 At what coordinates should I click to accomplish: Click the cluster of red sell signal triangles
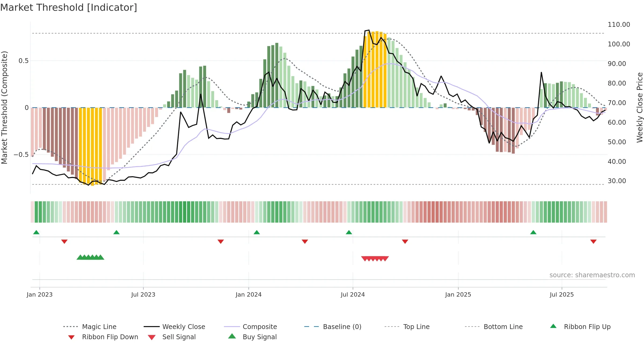[375, 259]
